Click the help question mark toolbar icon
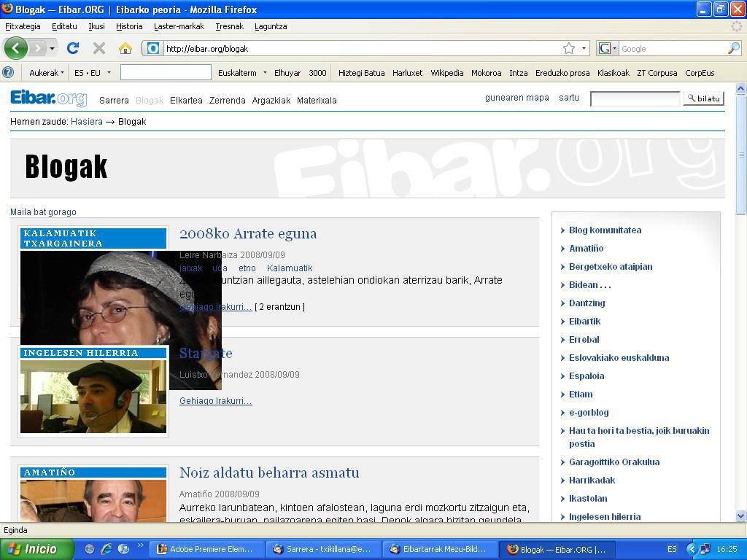Screen dimensions: 747x560 click(x=8, y=73)
